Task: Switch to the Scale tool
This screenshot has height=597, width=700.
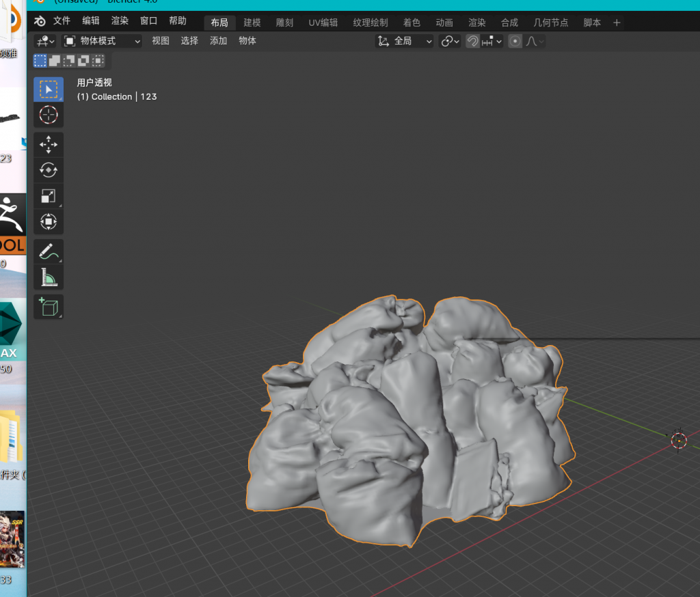Action: pos(49,196)
